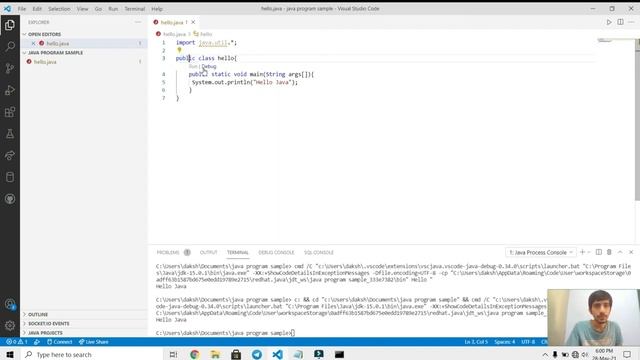Open Source Control view
Image resolution: width=640 pixels, height=360 pixels.
(x=10, y=68)
